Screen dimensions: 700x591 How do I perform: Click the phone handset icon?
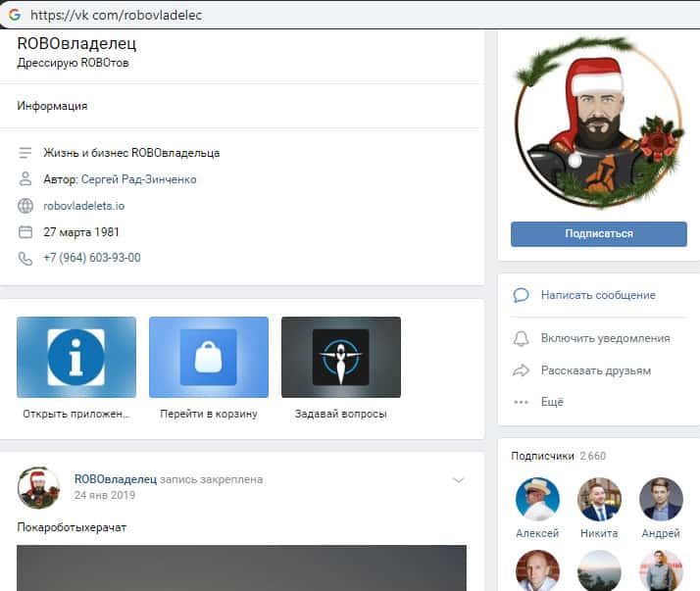tap(25, 259)
